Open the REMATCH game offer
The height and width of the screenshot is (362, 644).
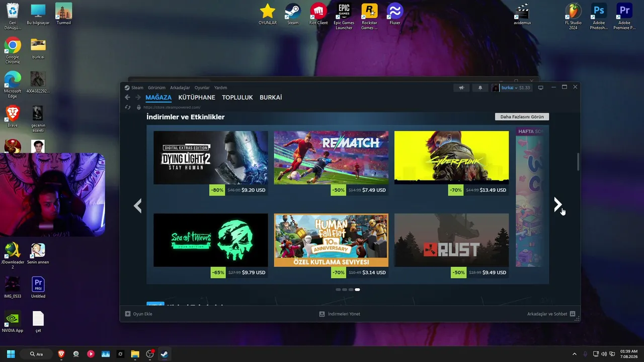point(331,164)
